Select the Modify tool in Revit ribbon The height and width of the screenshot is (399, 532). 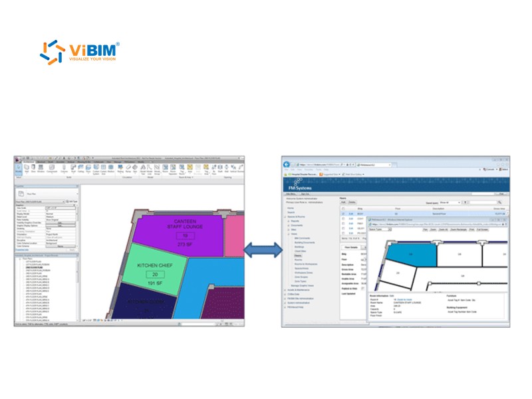[19, 169]
